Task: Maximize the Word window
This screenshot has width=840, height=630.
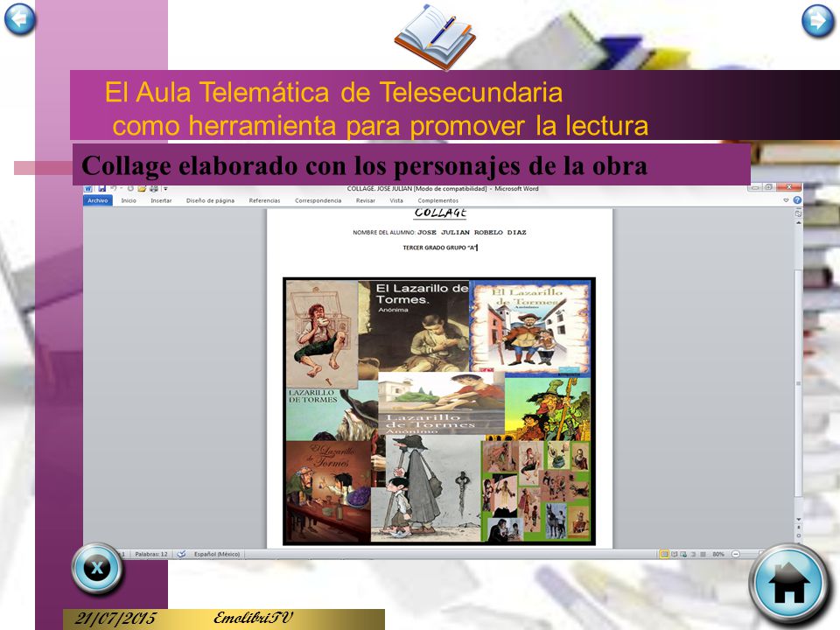Action: tap(768, 187)
